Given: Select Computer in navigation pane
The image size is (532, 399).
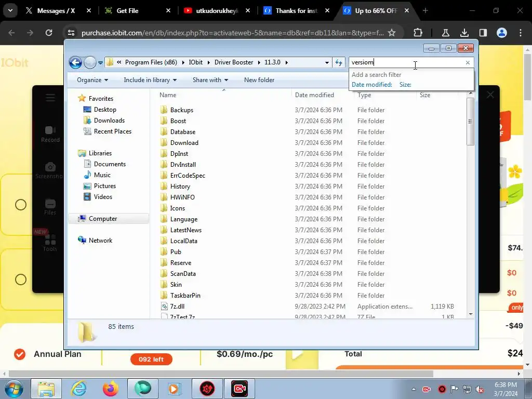Looking at the screenshot, I should tap(102, 219).
